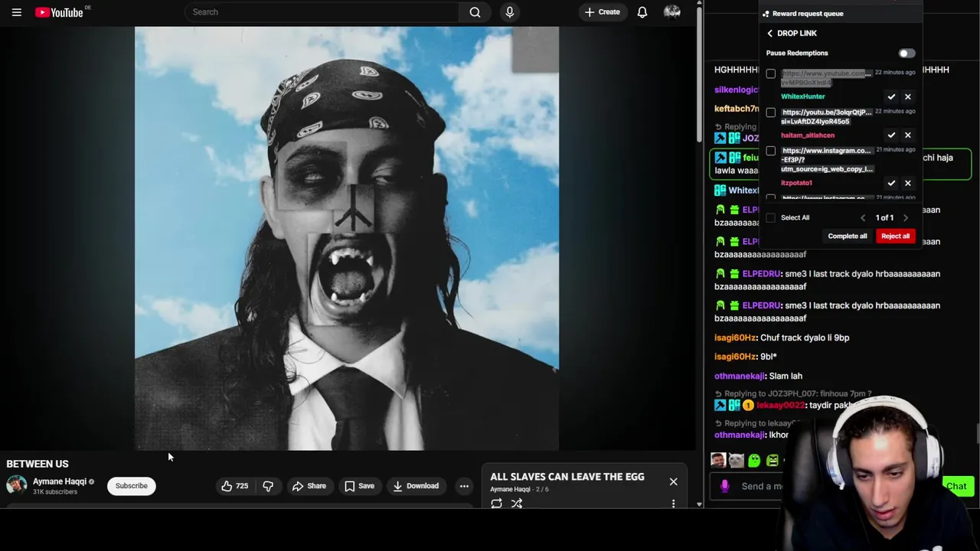Save the video to a playlist
The image size is (980, 551).
(359, 486)
